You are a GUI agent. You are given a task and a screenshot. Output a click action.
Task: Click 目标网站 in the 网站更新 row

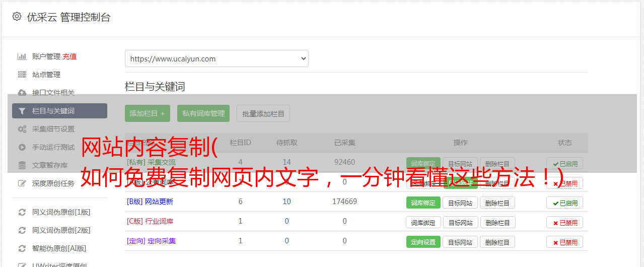pyautogui.click(x=461, y=203)
